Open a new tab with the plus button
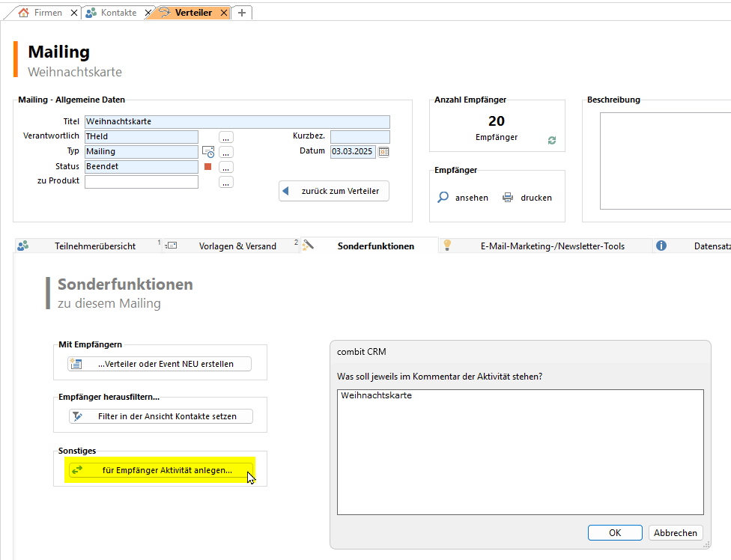Viewport: 731px width, 560px height. 242,13
